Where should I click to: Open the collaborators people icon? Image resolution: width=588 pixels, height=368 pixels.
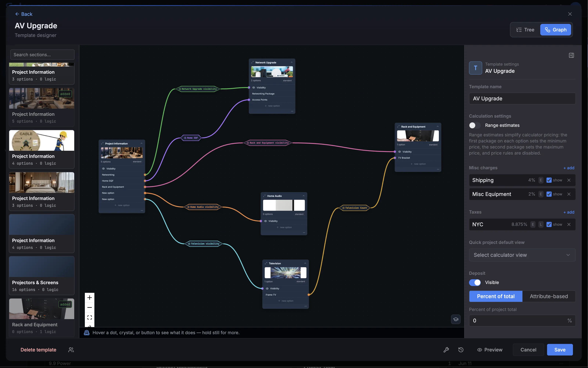(71, 350)
